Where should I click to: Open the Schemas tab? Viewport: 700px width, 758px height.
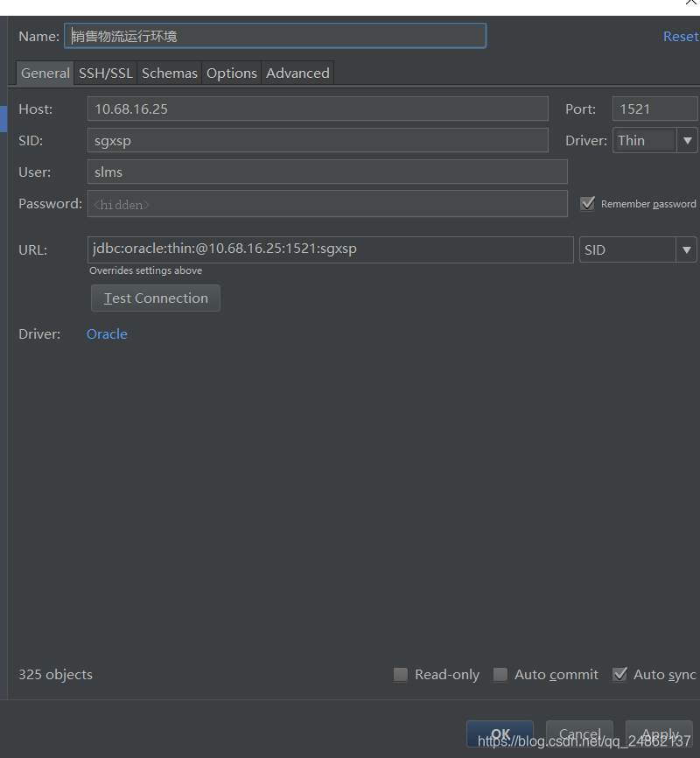pos(169,73)
